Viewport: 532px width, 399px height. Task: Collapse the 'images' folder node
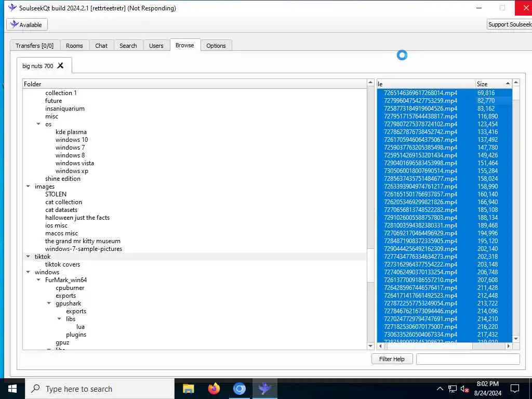pyautogui.click(x=28, y=187)
